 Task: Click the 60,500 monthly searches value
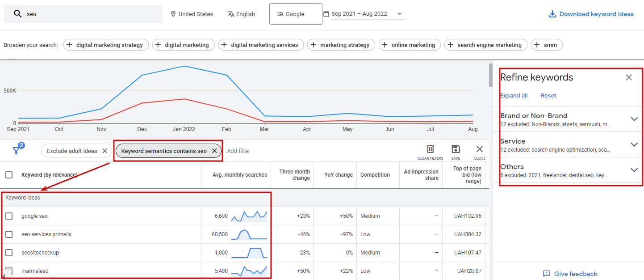(220, 234)
